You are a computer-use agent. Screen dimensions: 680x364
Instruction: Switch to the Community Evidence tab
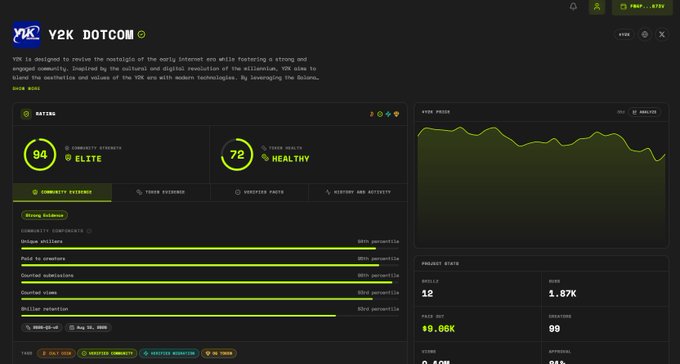[x=62, y=192]
